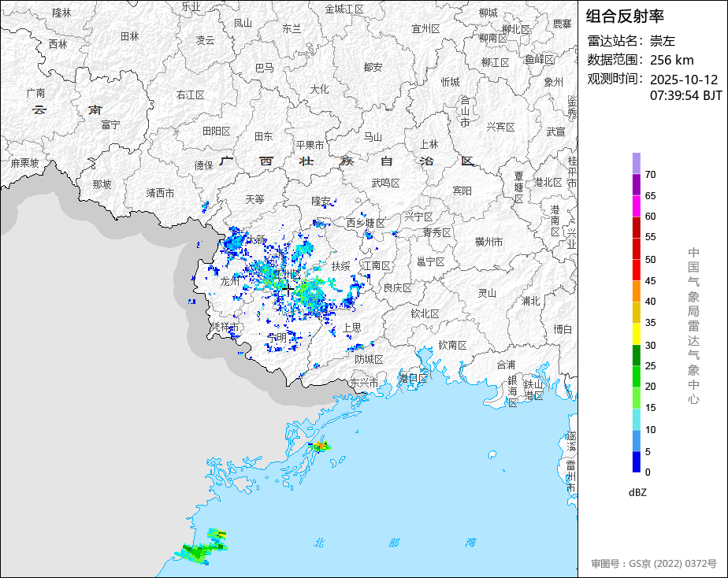Click the green echo core just east of the crosshair
Viewport: 728px width, 578px height.
(x=310, y=294)
